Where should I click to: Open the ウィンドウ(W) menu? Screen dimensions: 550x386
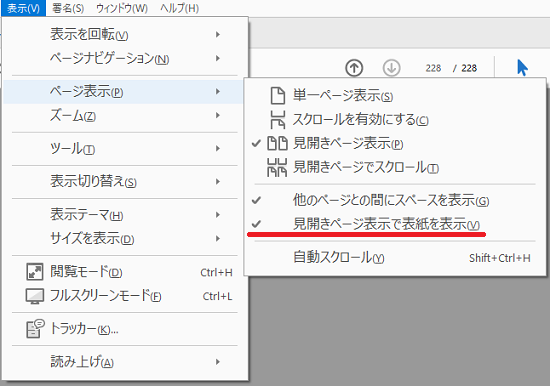pyautogui.click(x=122, y=8)
